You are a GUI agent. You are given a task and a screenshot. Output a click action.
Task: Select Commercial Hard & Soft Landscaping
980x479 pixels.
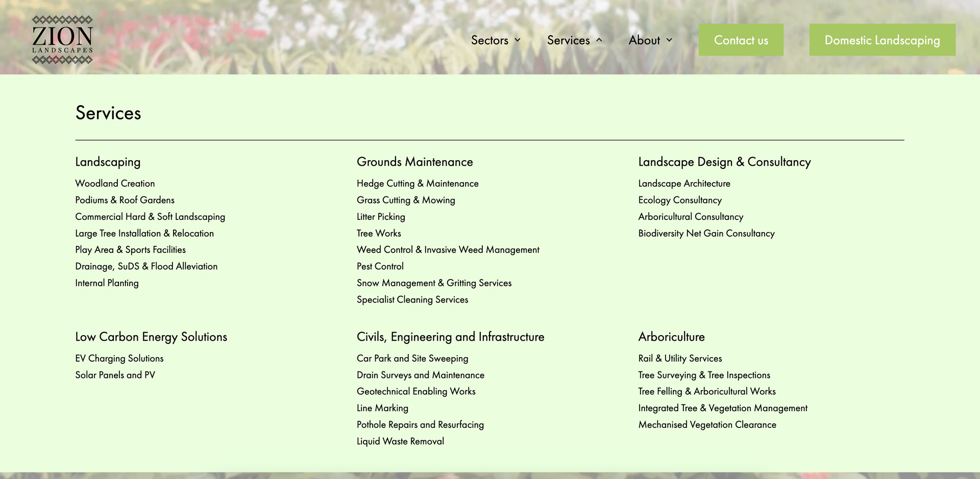coord(150,216)
